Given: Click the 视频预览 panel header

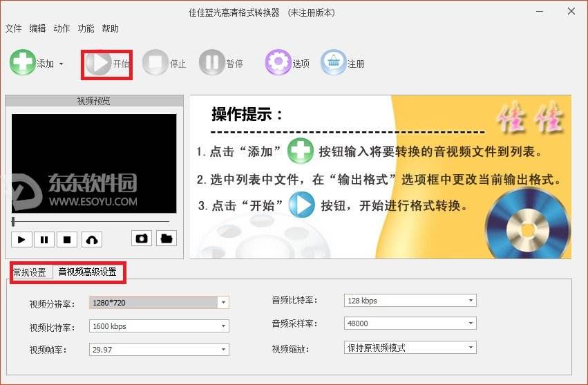Looking at the screenshot, I should point(94,100).
